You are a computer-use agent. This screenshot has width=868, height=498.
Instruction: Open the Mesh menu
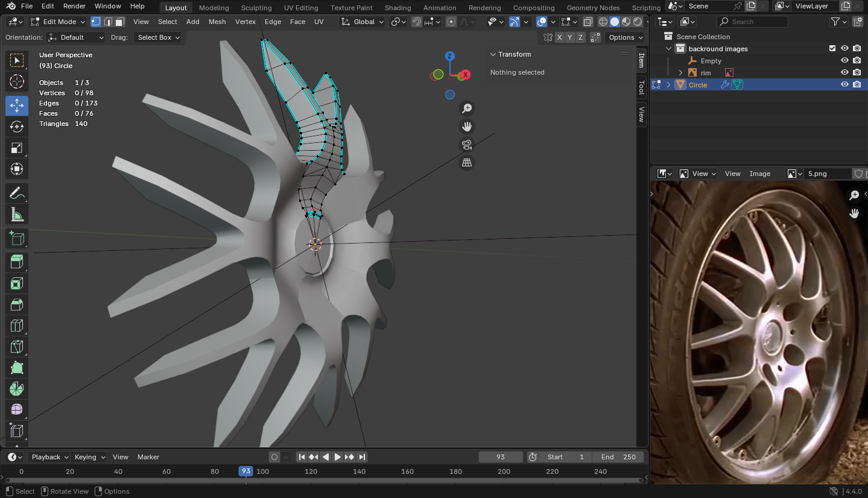point(217,22)
